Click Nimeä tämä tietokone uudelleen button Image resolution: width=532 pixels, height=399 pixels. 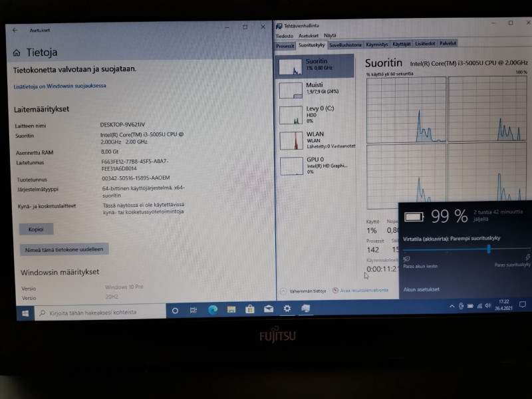(x=64, y=249)
